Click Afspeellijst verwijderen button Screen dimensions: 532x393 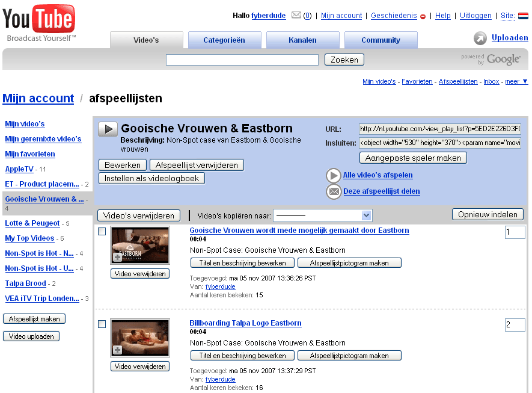point(197,165)
